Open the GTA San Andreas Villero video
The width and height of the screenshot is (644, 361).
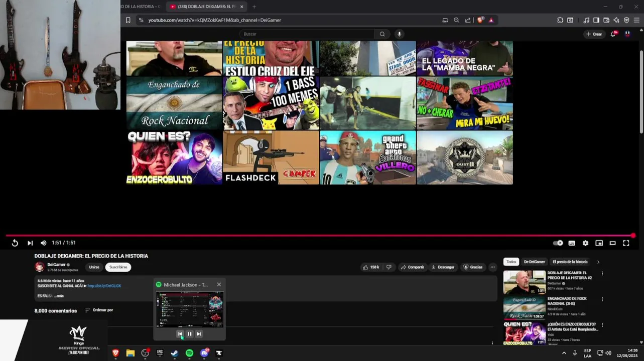coord(368,157)
